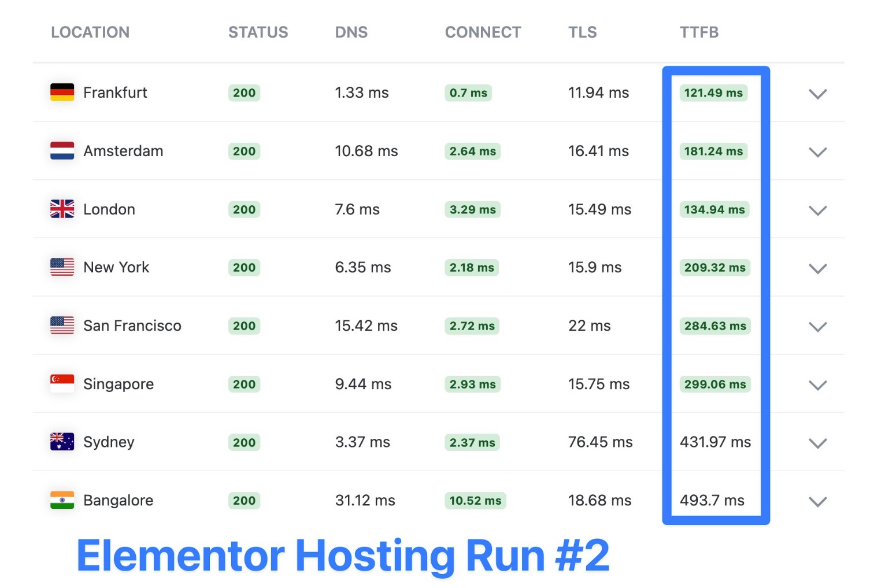
Task: Click the 121.49 ms TTFB badge
Action: point(714,93)
